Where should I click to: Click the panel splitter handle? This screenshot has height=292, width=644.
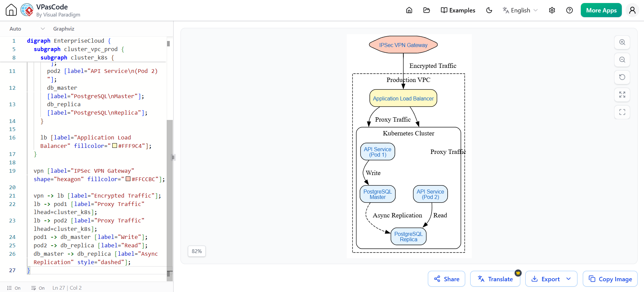pos(173,157)
